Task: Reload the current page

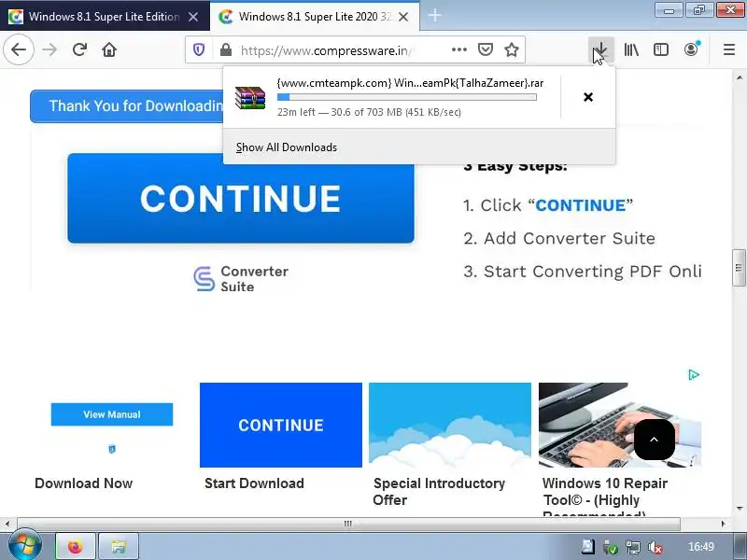Action: point(79,49)
